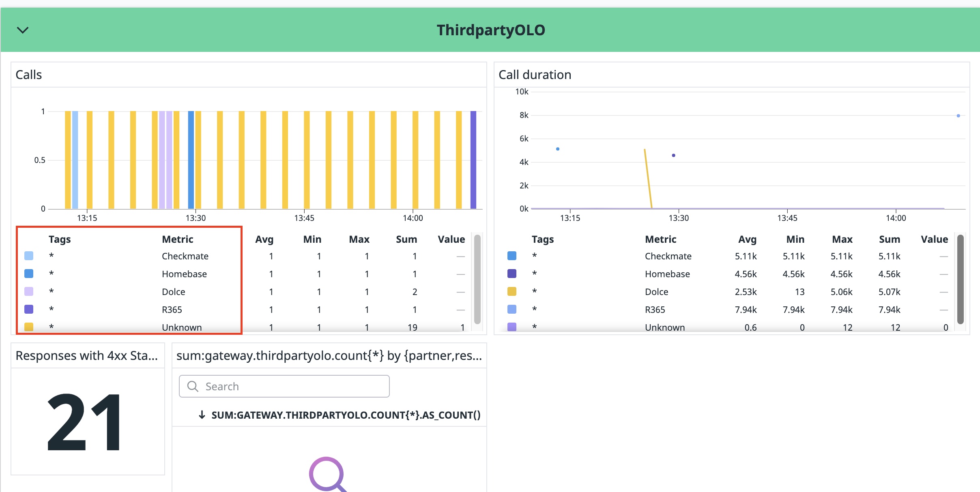Viewport: 980px width, 492px height.
Task: Click the search magnifier icon in Search field
Action: pyautogui.click(x=193, y=386)
